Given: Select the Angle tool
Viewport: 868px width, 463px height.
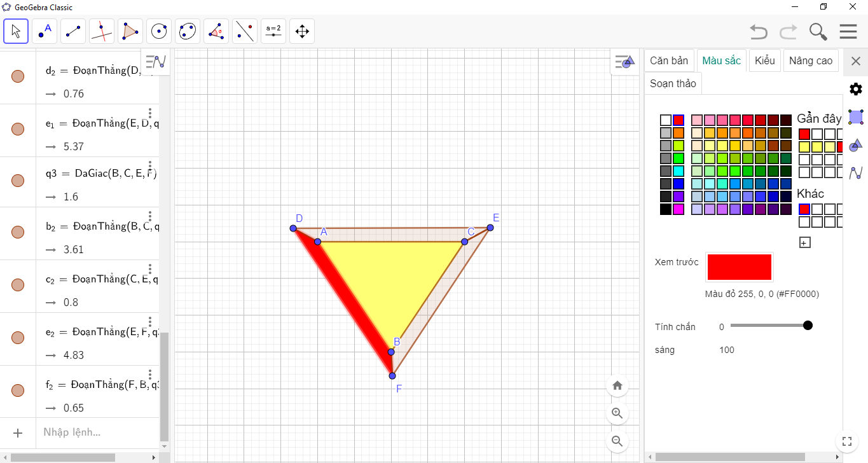Looking at the screenshot, I should coord(216,31).
